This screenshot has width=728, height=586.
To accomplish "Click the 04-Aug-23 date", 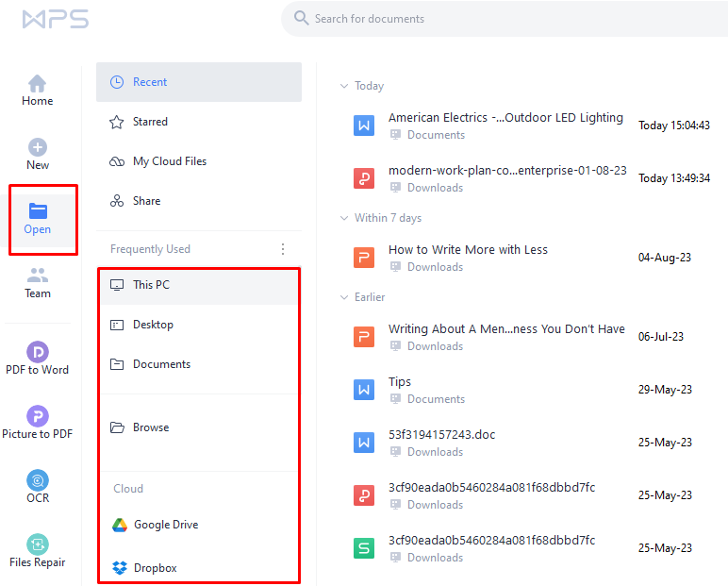I will point(665,258).
